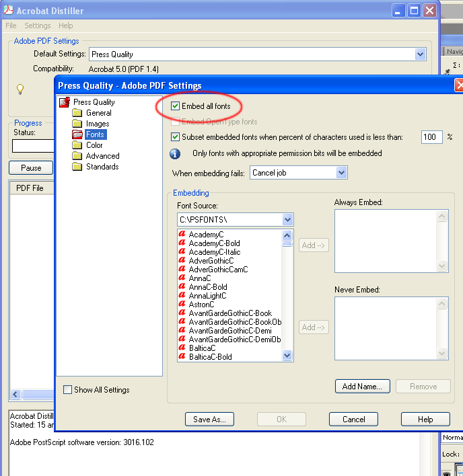This screenshot has height=476, width=463.
Task: Click the blue info icon about permission bits
Action: point(175,154)
